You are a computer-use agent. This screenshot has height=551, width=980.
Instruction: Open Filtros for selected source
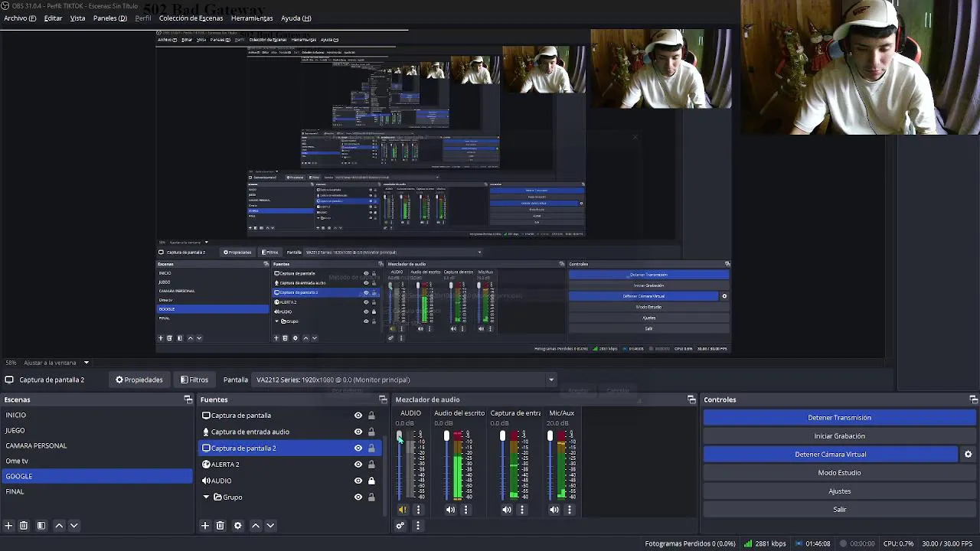194,380
